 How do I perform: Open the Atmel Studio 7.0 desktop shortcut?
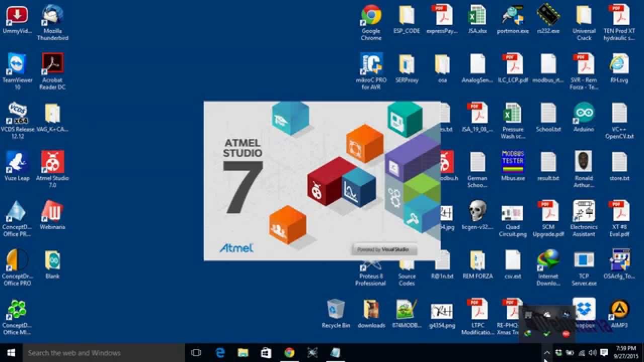click(52, 169)
